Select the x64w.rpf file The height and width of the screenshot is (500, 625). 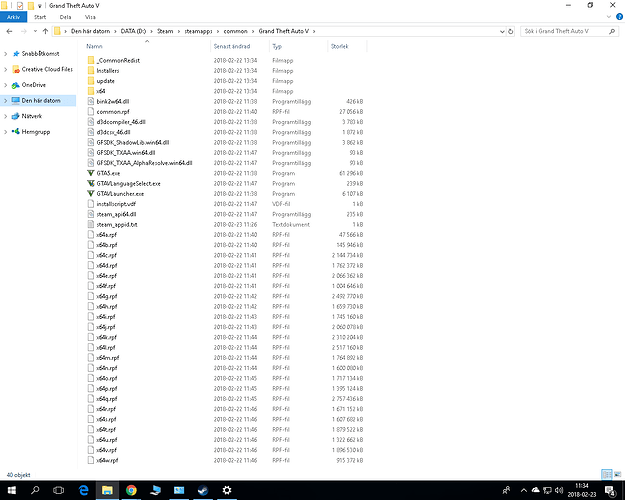(x=107, y=460)
